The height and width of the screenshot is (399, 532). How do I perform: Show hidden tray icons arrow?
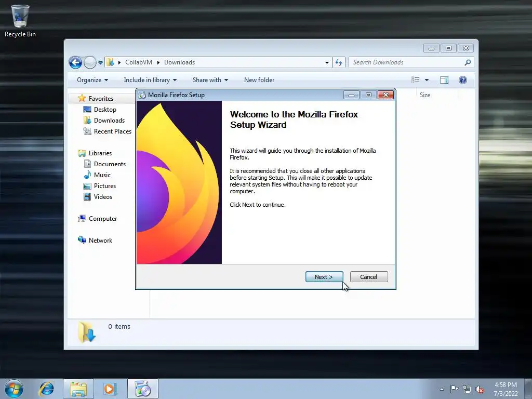(x=442, y=389)
